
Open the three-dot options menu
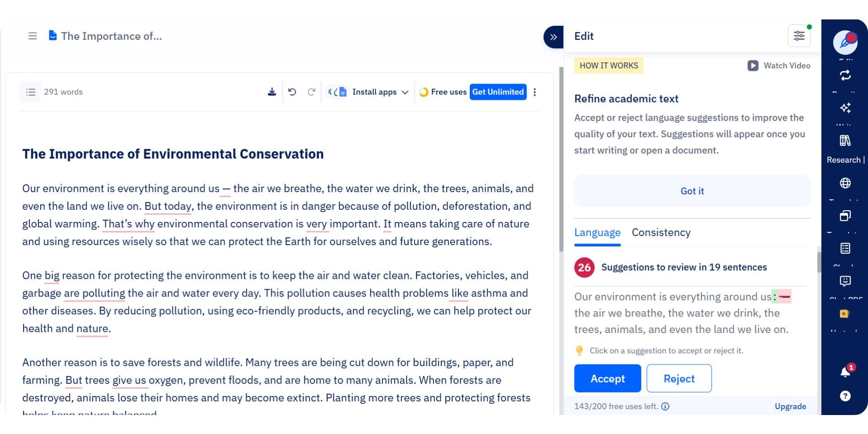click(535, 92)
